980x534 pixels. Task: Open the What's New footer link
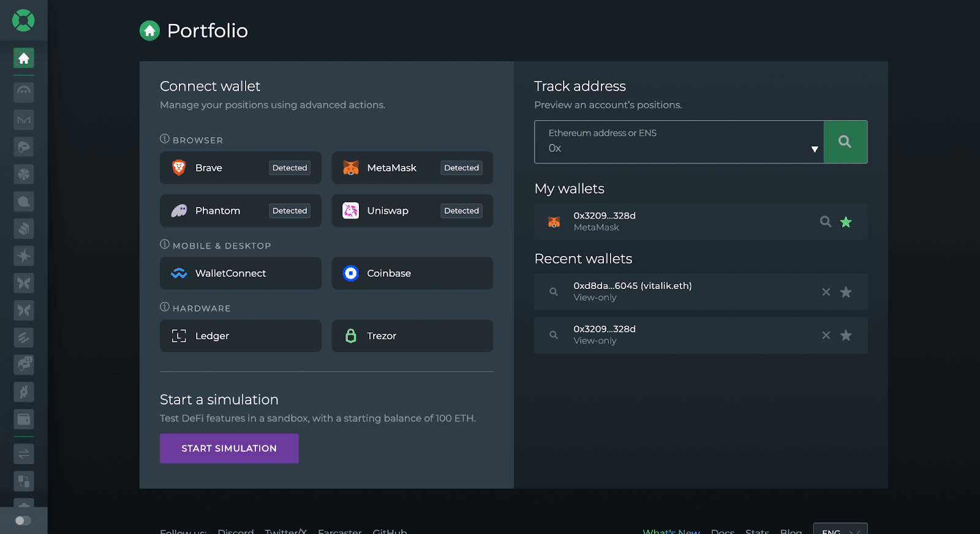pyautogui.click(x=671, y=531)
